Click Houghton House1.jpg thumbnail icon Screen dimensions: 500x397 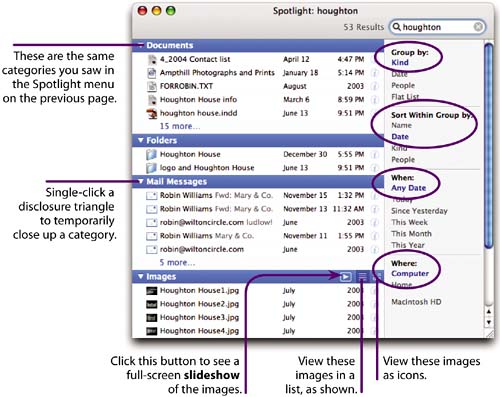tap(152, 291)
